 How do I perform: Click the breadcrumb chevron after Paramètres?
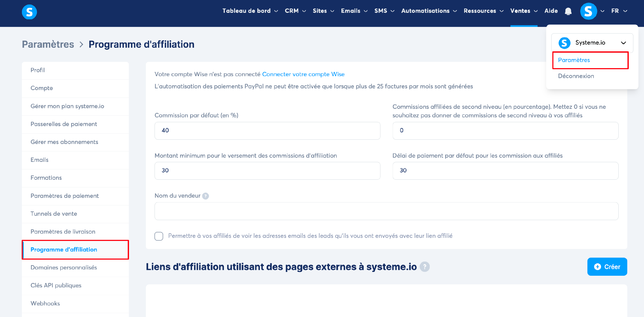click(81, 44)
